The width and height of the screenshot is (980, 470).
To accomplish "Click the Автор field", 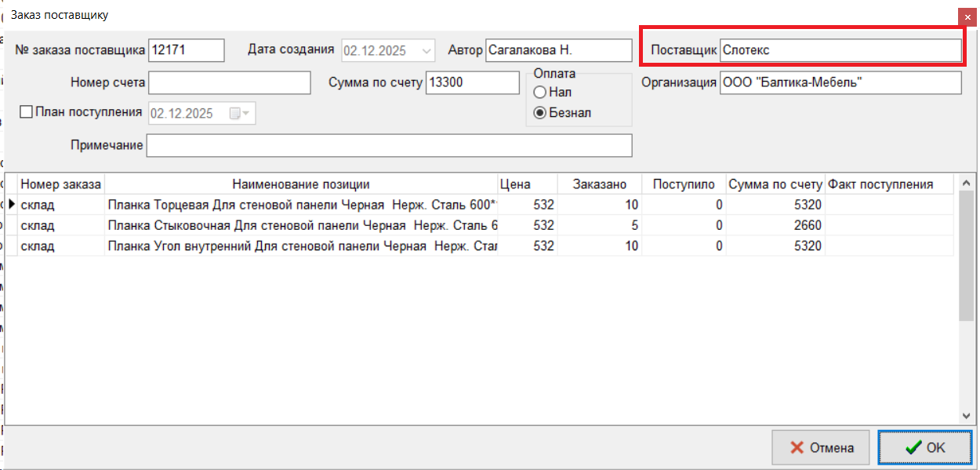I will pos(557,50).
